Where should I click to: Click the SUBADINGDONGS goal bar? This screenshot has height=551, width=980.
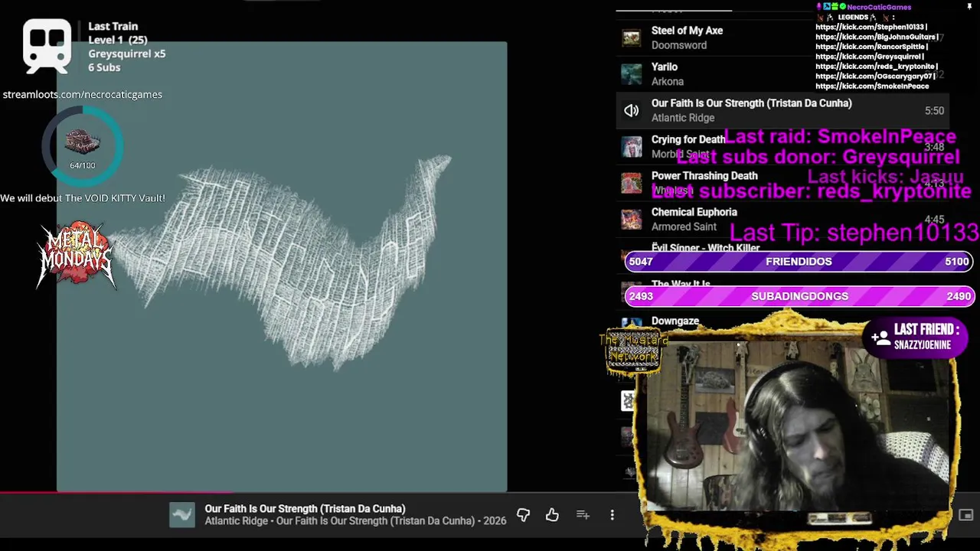tap(799, 296)
